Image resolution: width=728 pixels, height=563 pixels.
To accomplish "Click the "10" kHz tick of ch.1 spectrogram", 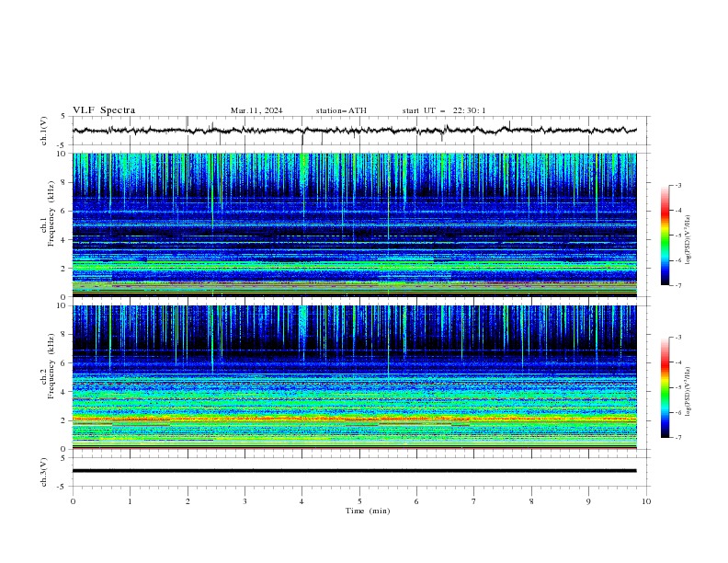I will (63, 154).
